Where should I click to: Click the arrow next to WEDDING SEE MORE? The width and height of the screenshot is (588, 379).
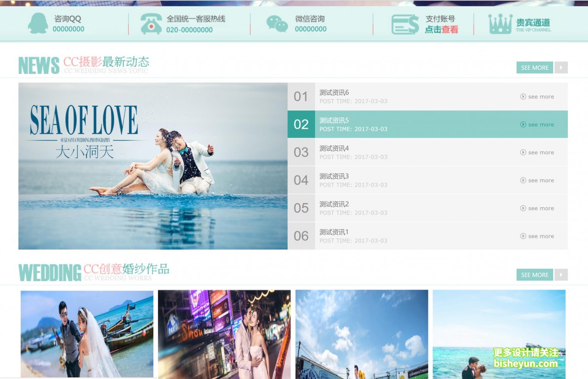561,275
